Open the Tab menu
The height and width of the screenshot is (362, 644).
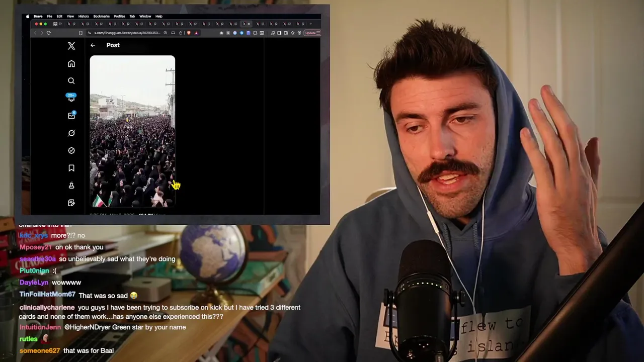(x=132, y=16)
